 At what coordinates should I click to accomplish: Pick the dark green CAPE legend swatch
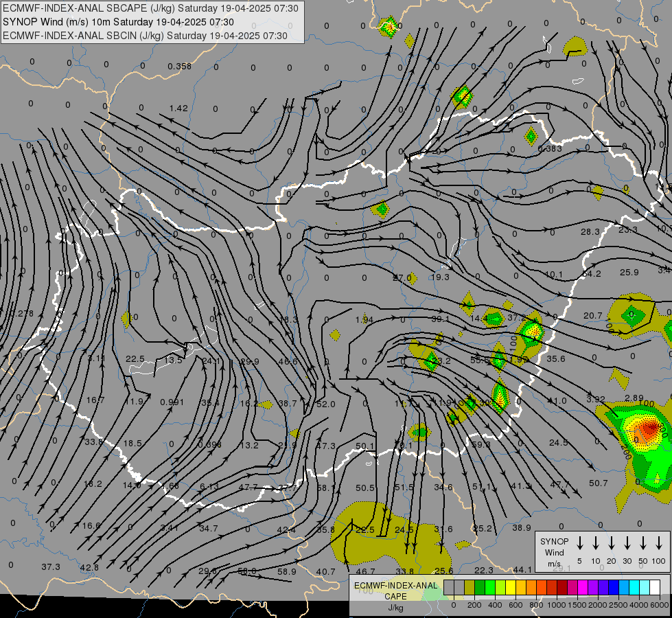tap(480, 587)
